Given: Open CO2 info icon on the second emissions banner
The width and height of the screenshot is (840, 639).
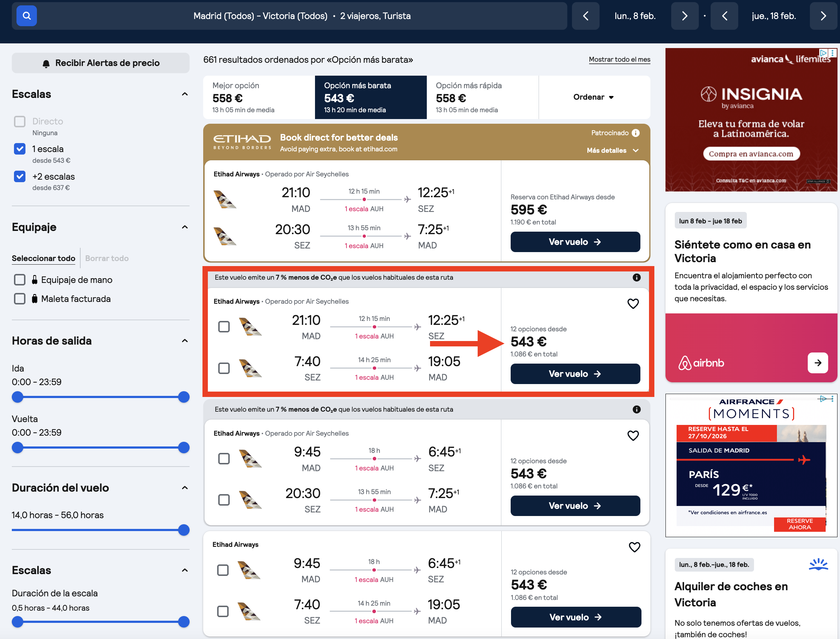Looking at the screenshot, I should (636, 409).
